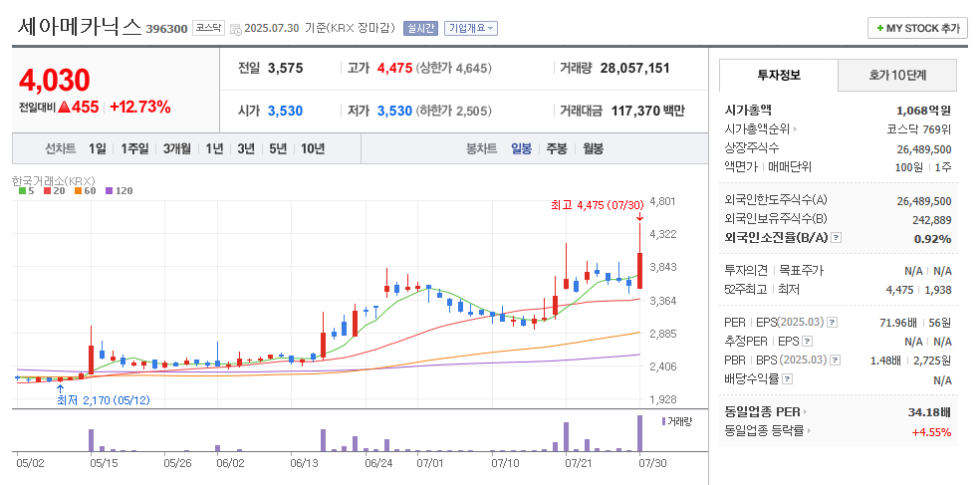Add stock via MY STOCK 추가 button
This screenshot has height=485, width=980.
[x=917, y=28]
